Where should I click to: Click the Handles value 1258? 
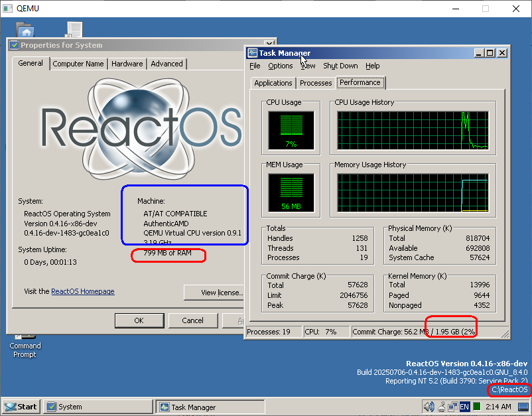[360, 238]
